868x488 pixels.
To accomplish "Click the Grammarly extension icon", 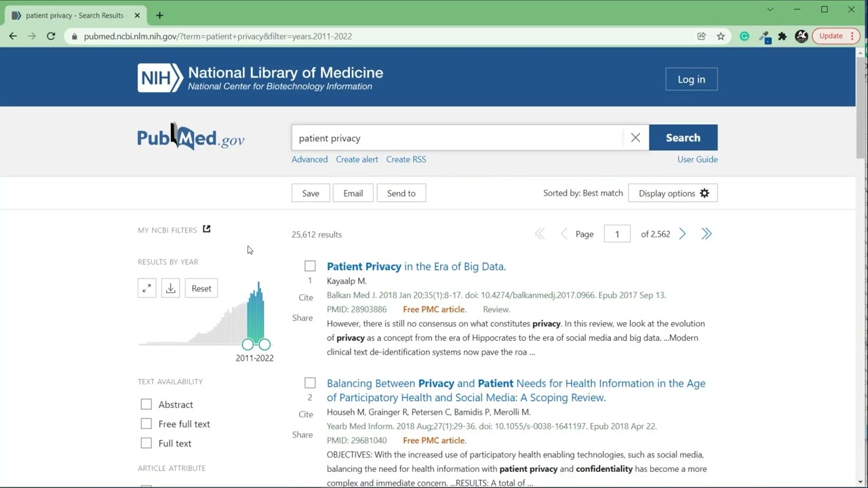I will pos(745,36).
